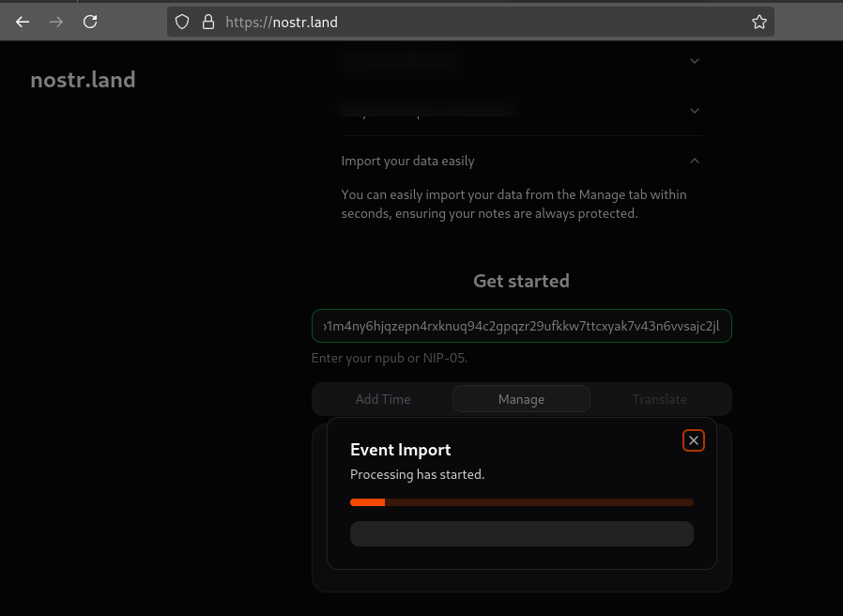
Task: Click the empty gray bar in Event Import
Action: (x=522, y=533)
